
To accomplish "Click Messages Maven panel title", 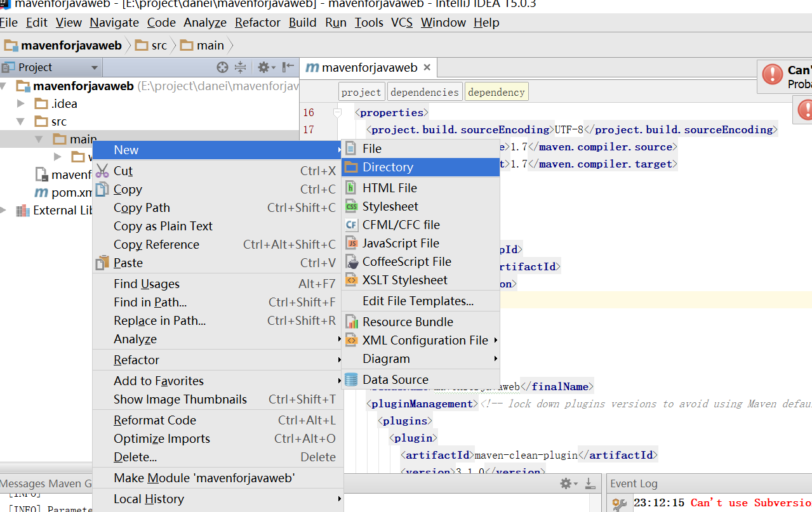I will click(x=46, y=483).
